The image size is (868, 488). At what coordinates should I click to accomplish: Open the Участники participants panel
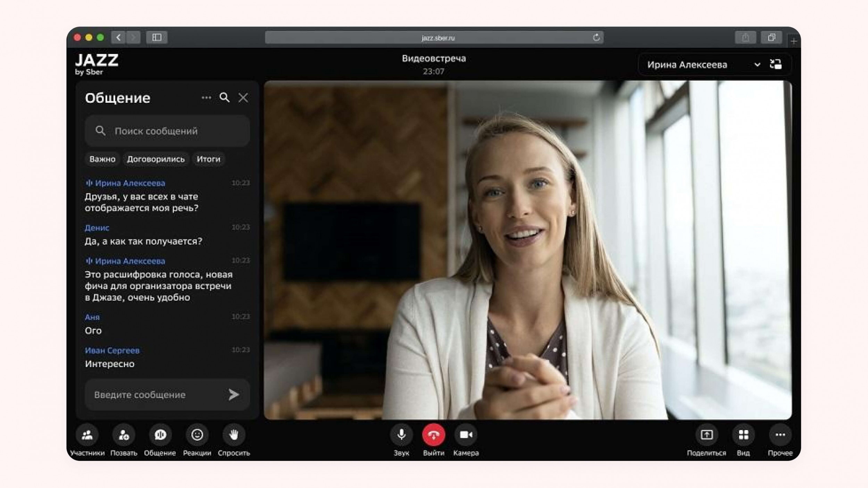coord(87,435)
